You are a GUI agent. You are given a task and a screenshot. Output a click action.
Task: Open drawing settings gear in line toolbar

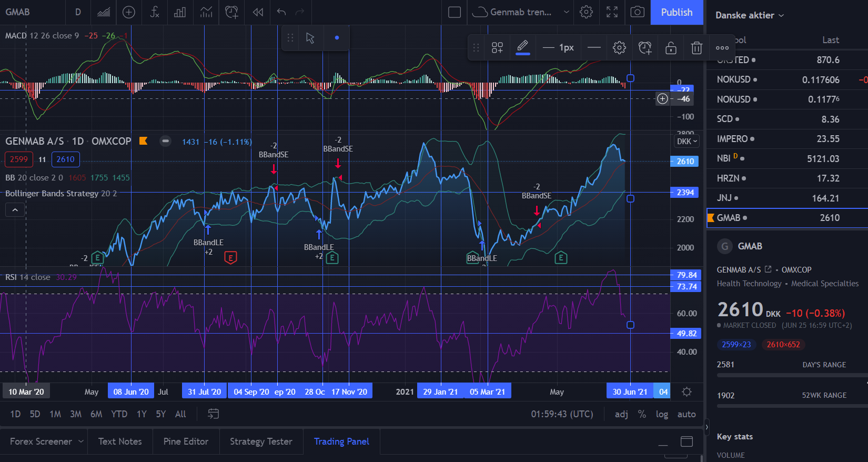[619, 48]
